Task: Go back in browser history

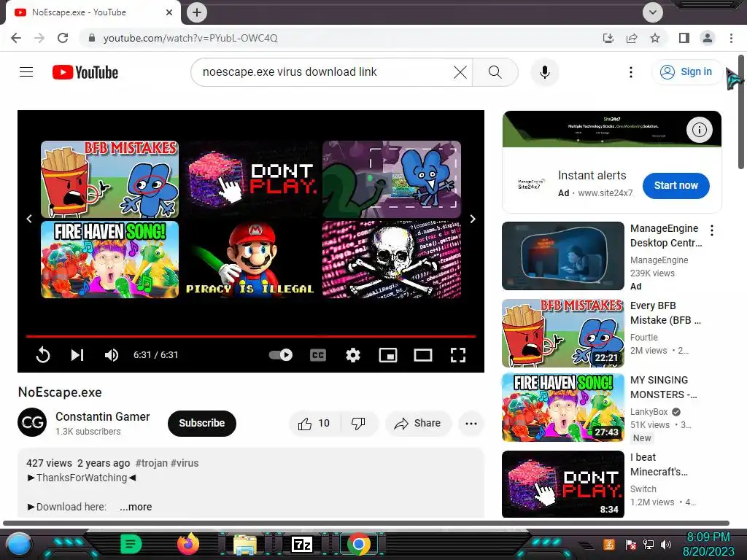Action: pyautogui.click(x=16, y=38)
